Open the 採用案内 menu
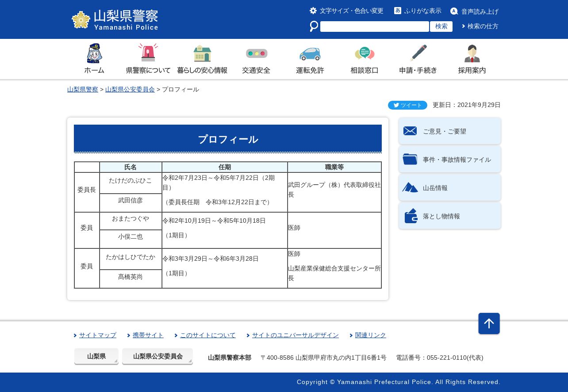The width and height of the screenshot is (568, 392). coord(472,70)
